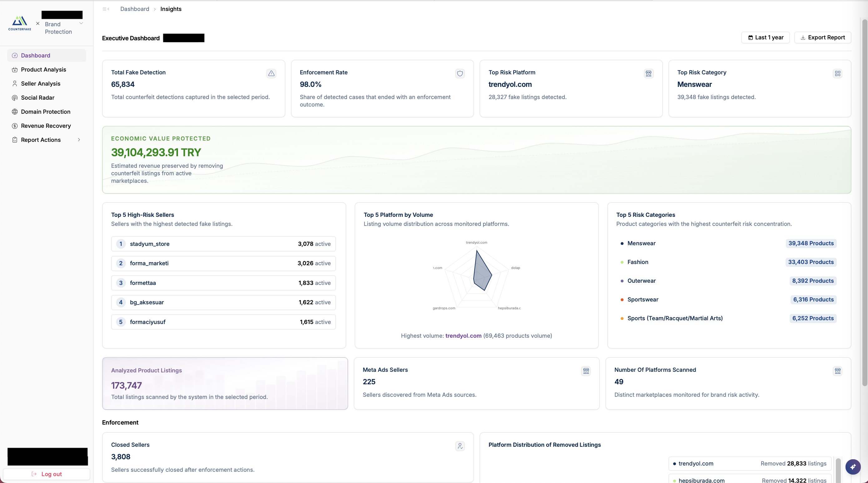Click the warning triangle icon on Total Fake Detection
This screenshot has width=868, height=483.
click(x=271, y=73)
